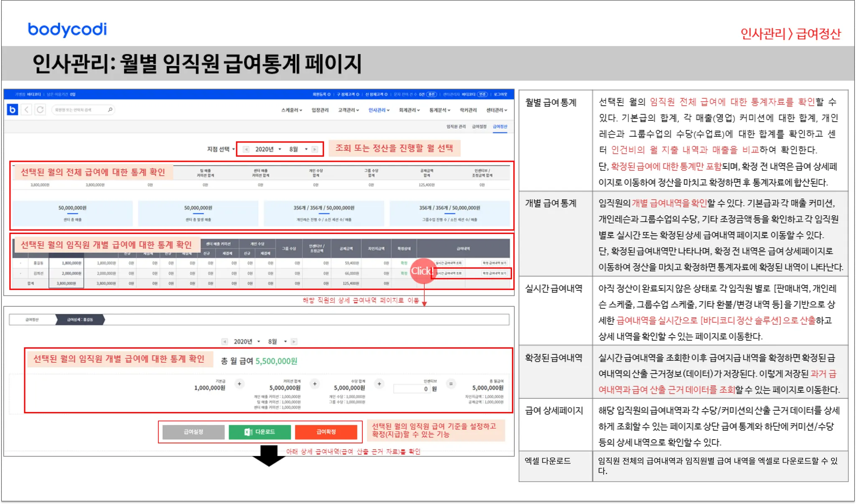Open the 스케줄러 top menu
Screen dimensions: 856x504
[x=291, y=110]
